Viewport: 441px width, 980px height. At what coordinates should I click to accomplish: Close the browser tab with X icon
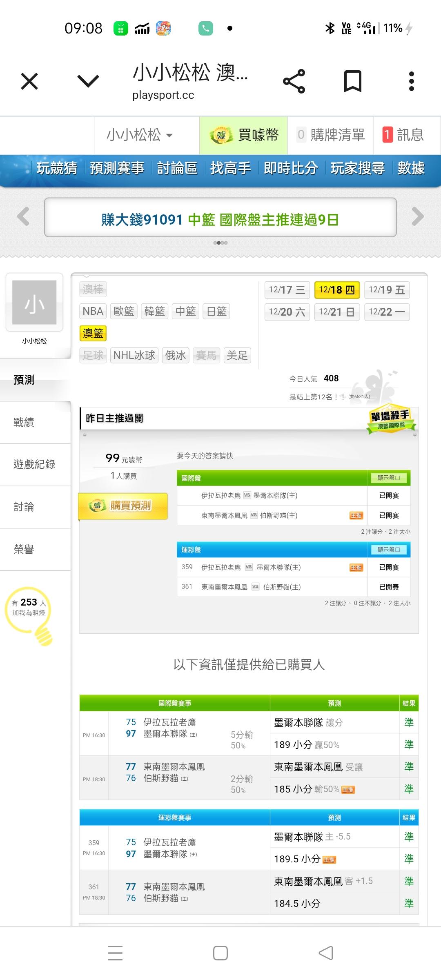29,81
